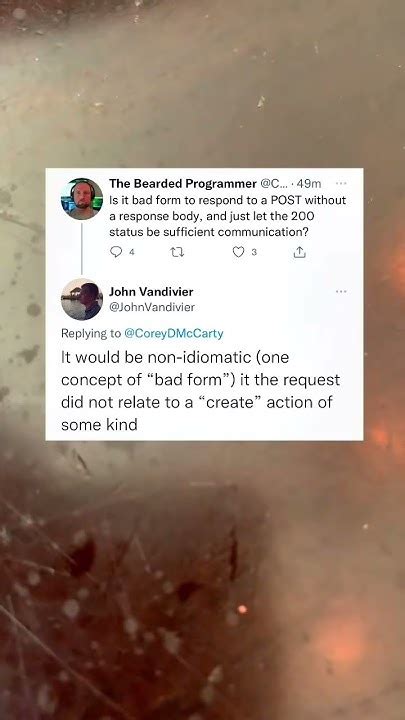Open The Bearded Programmer display name

point(183,184)
